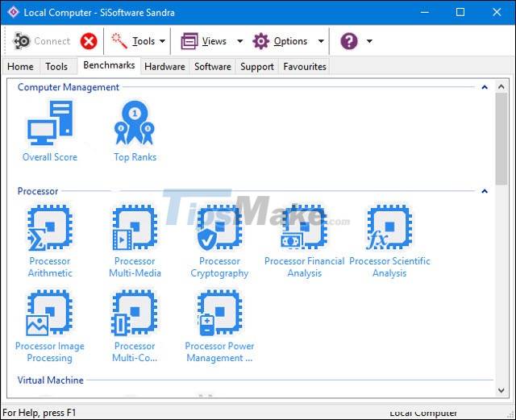
Task: Launch Processor Arithmetic benchmark
Action: click(x=50, y=241)
